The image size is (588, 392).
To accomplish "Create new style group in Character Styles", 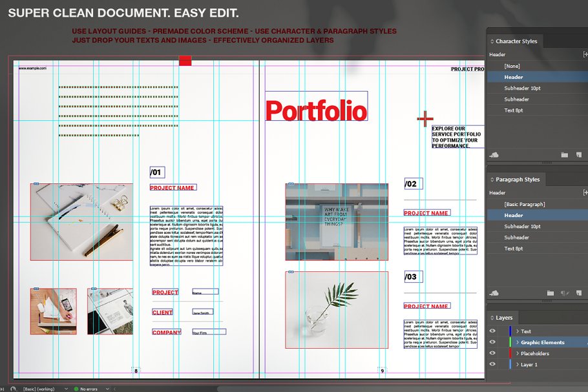I will click(564, 155).
